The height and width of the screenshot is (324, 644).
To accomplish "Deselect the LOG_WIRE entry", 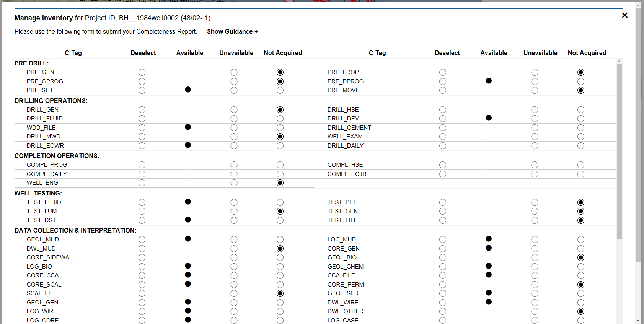I will [142, 311].
